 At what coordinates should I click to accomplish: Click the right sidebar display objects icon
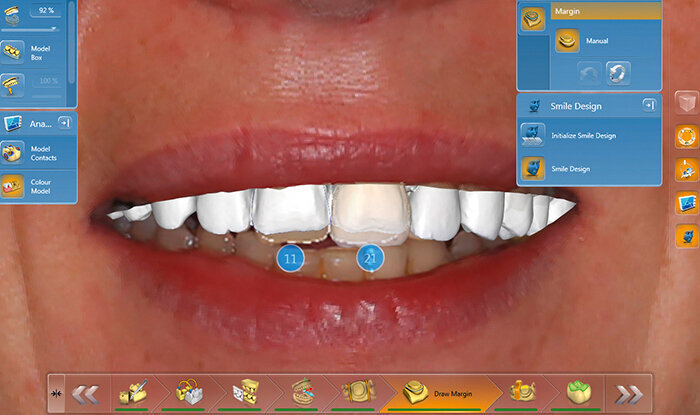click(x=687, y=170)
